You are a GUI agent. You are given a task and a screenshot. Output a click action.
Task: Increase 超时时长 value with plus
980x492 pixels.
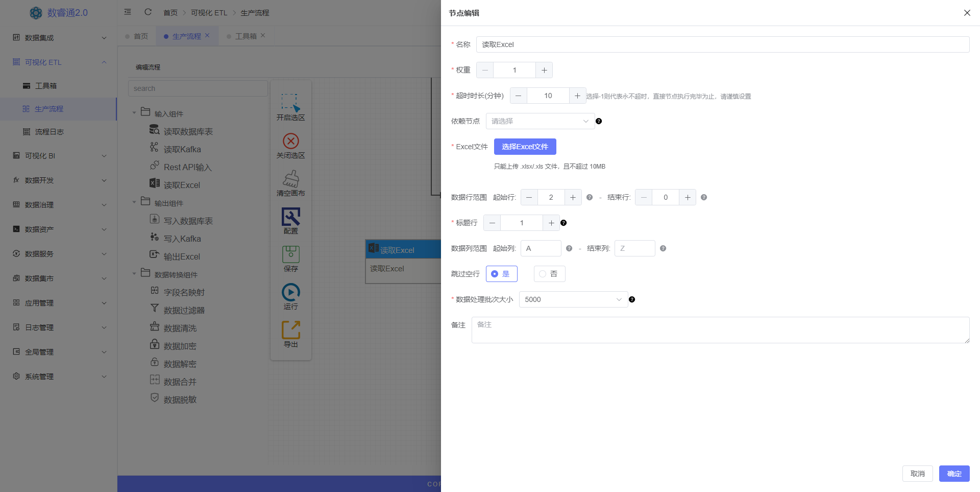pyautogui.click(x=577, y=96)
